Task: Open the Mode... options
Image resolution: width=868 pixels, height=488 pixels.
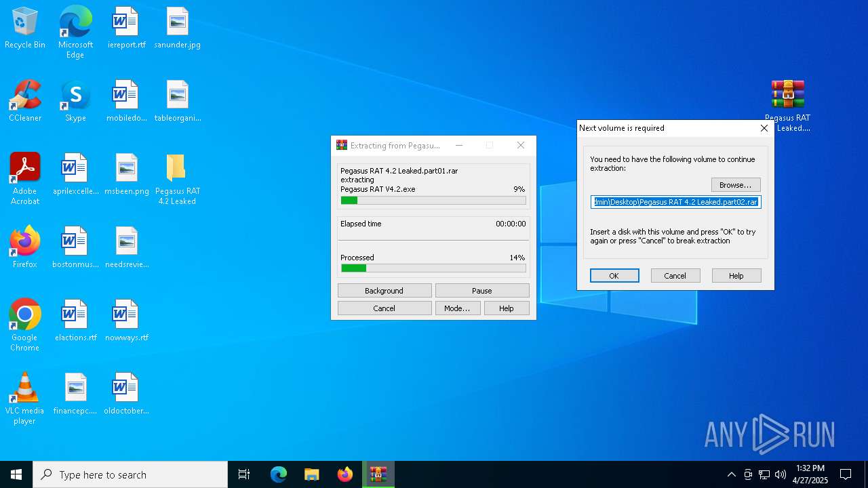Action: (457, 308)
